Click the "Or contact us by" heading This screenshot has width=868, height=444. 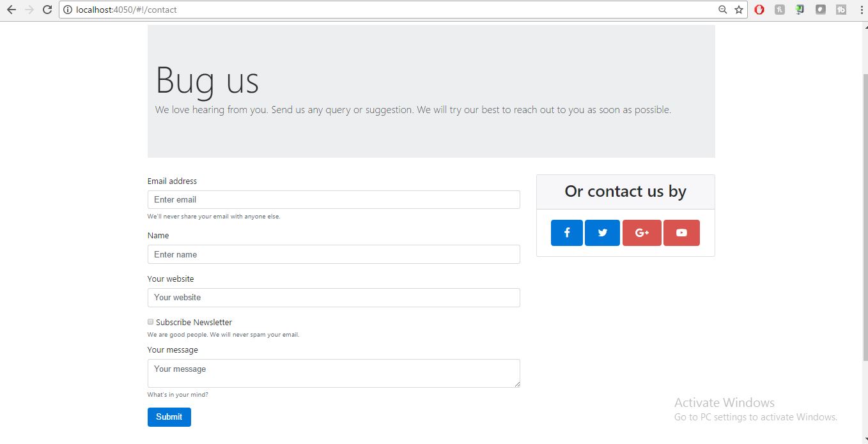[626, 191]
